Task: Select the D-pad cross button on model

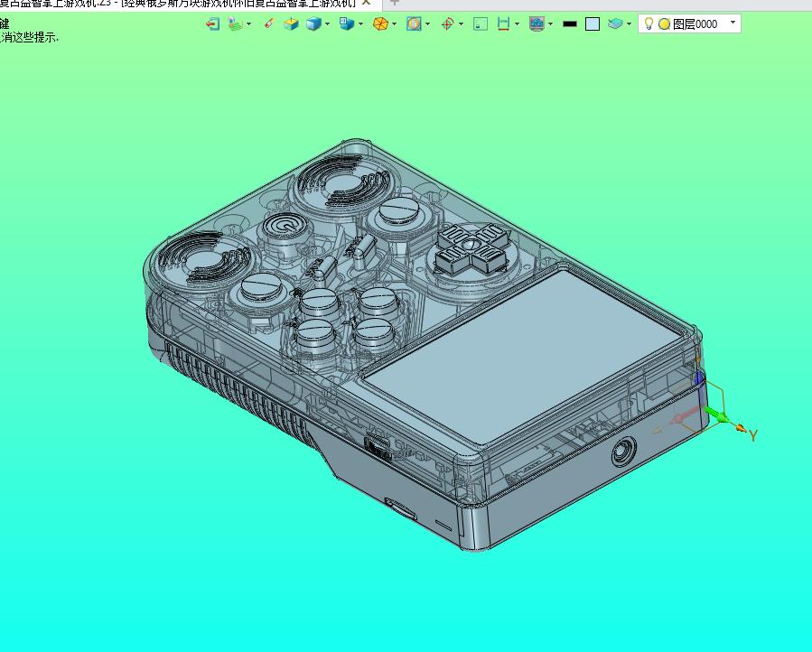Action: (x=471, y=247)
